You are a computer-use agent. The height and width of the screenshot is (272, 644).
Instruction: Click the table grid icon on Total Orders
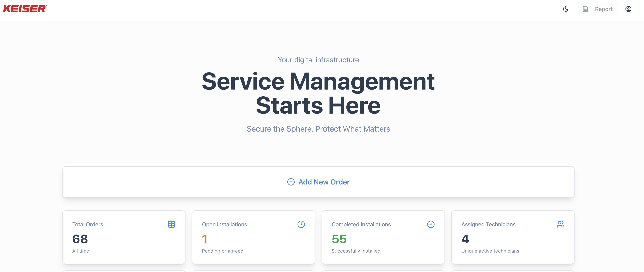172,224
